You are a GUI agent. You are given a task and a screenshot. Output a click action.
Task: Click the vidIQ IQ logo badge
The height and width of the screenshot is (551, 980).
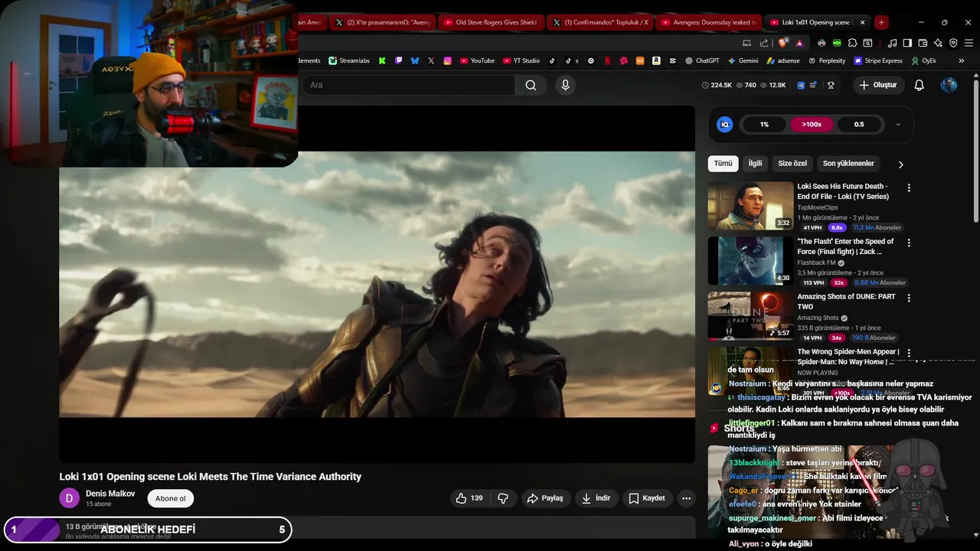click(x=724, y=125)
